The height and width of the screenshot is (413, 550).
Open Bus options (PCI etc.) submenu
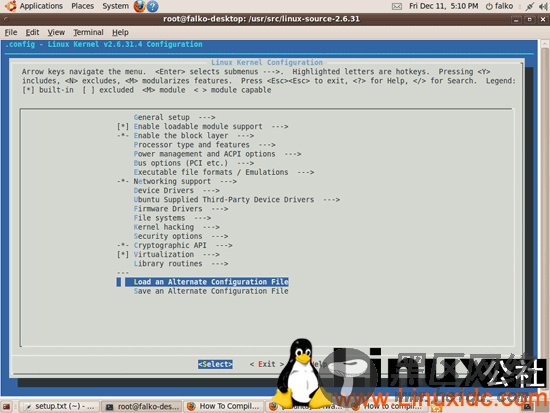tap(194, 163)
